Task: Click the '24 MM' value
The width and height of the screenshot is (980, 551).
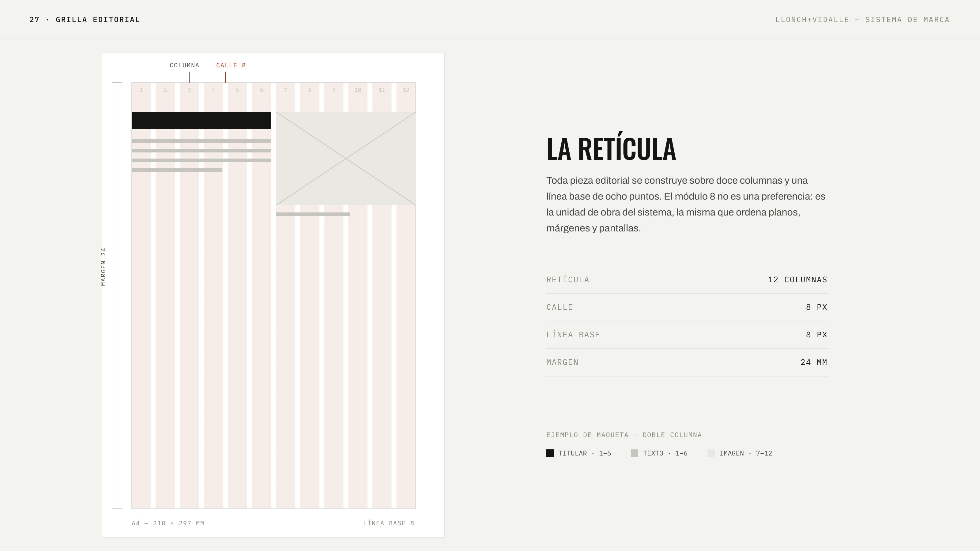Action: pyautogui.click(x=814, y=362)
